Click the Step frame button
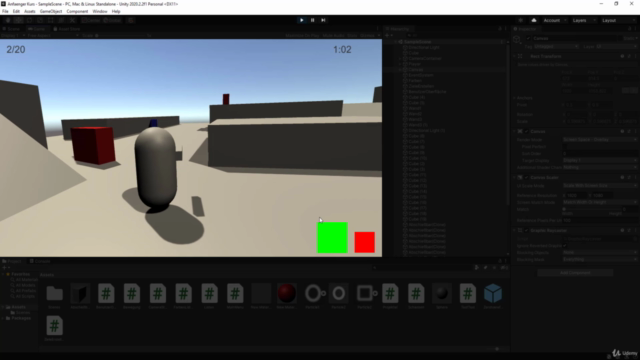 click(323, 20)
